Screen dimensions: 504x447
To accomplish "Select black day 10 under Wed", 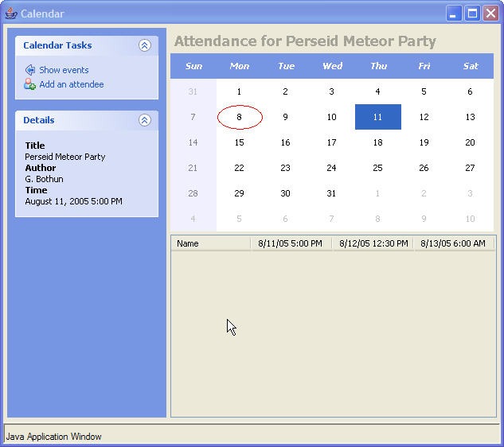I will click(x=332, y=117).
